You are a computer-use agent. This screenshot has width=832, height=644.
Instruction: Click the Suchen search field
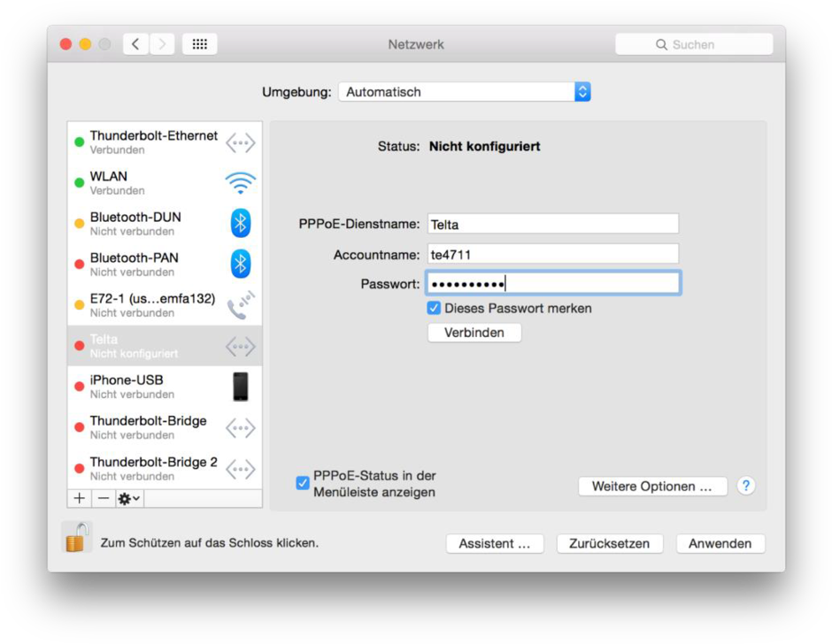694,44
